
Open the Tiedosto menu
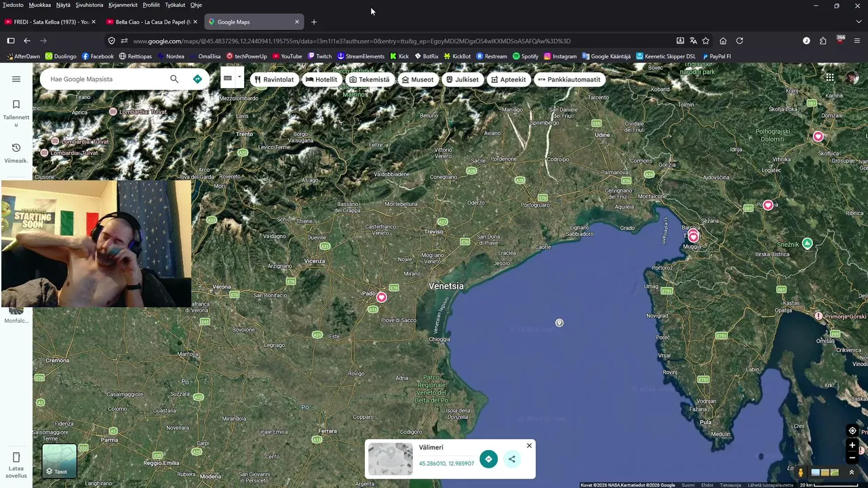[13, 5]
